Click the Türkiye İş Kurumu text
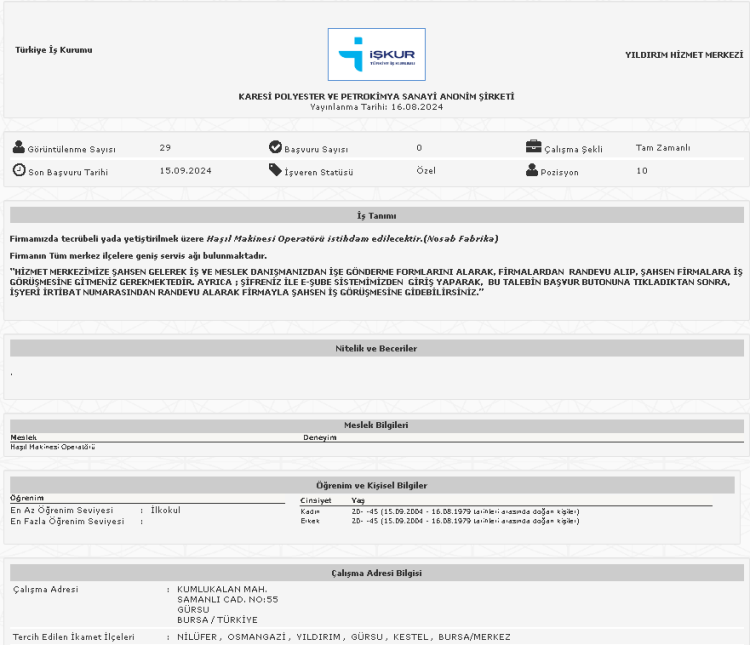750x645 pixels. coord(54,50)
